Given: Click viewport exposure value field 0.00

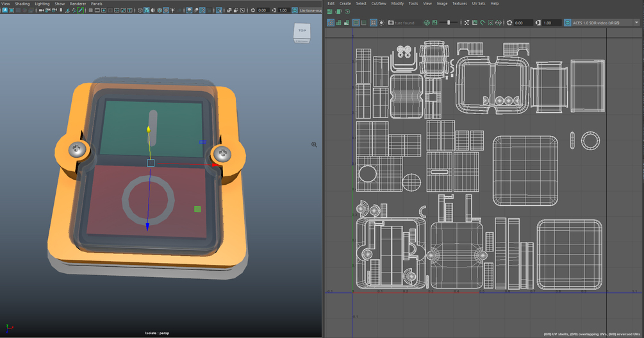Looking at the screenshot, I should (x=263, y=10).
